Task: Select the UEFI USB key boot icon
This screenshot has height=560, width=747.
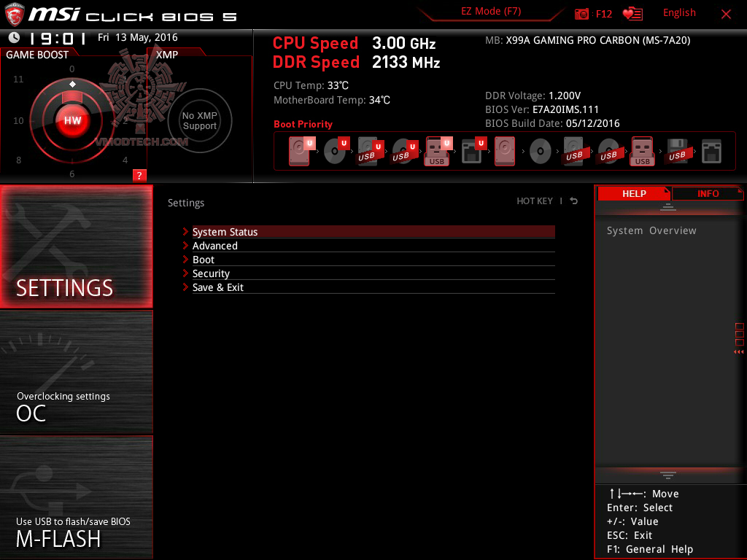Action: pyautogui.click(x=438, y=151)
